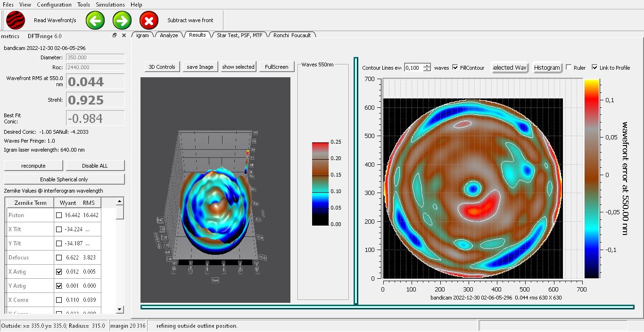The height and width of the screenshot is (332, 644).
Task: Undock the metrics panel with float icon
Action: coord(115,35)
